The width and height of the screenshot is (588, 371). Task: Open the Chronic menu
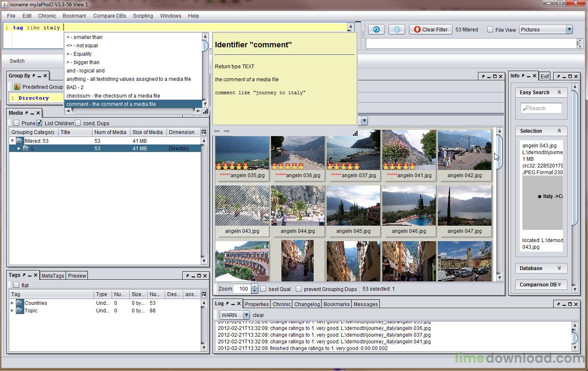[47, 15]
